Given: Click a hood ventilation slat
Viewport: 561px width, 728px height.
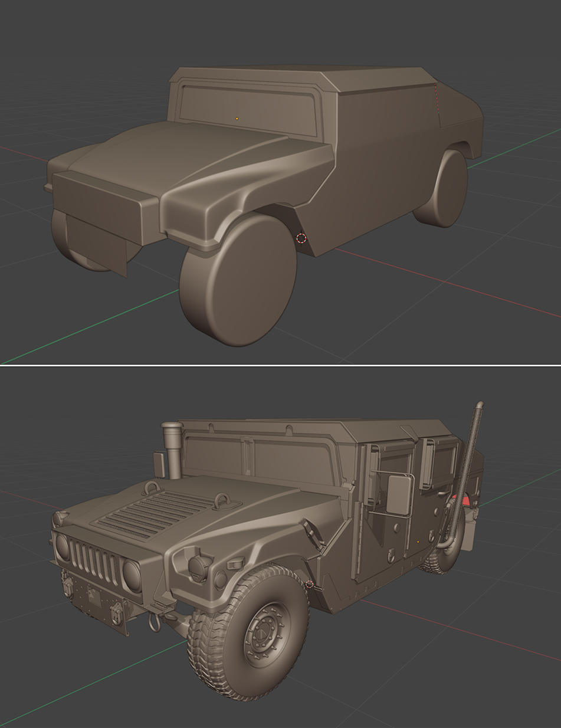Looking at the screenshot, I should coord(150,513).
